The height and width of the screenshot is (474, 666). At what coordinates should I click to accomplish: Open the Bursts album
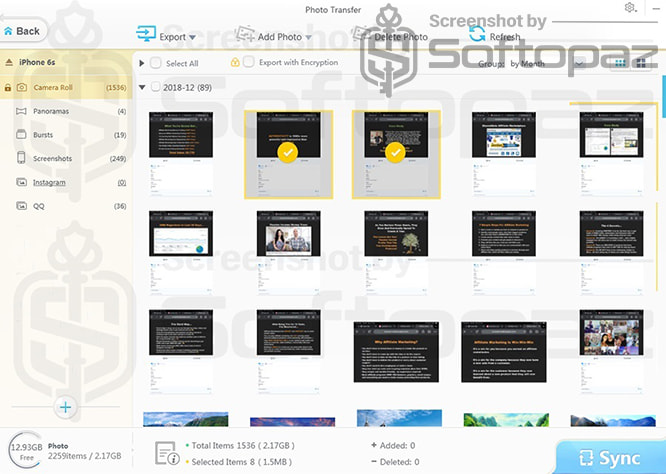66,135
